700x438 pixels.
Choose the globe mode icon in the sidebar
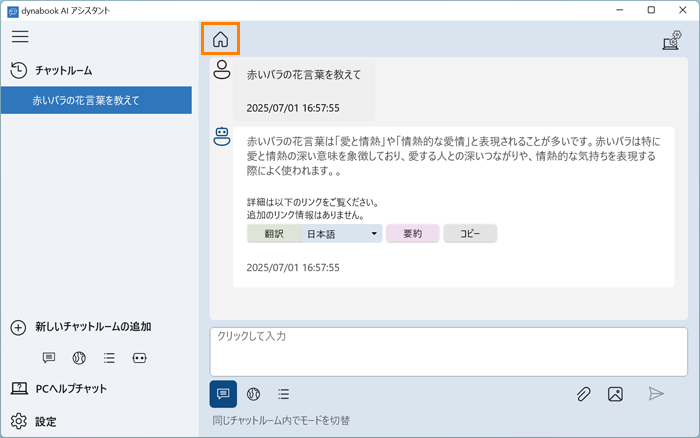point(79,358)
